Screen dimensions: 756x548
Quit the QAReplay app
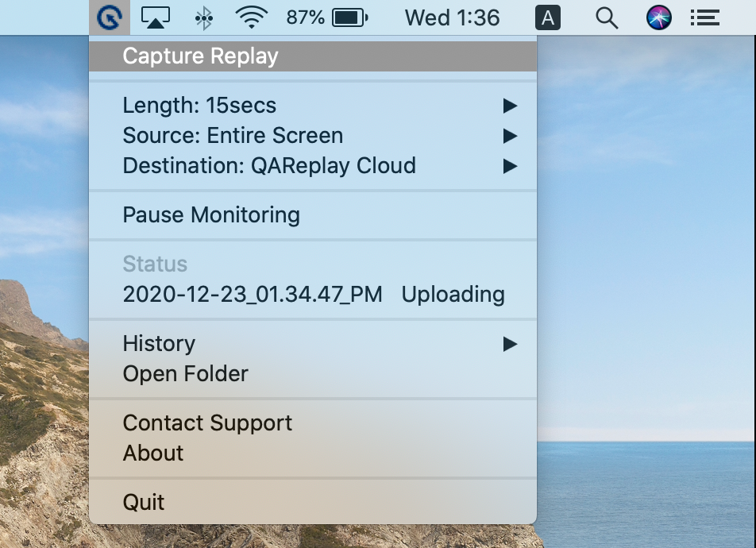pos(144,503)
